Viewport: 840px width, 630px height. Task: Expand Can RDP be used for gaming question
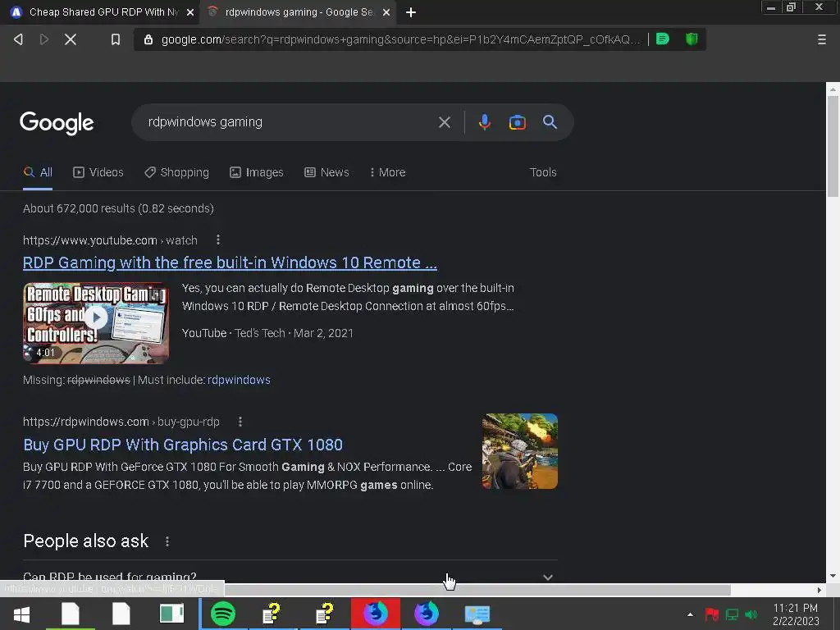(x=290, y=577)
